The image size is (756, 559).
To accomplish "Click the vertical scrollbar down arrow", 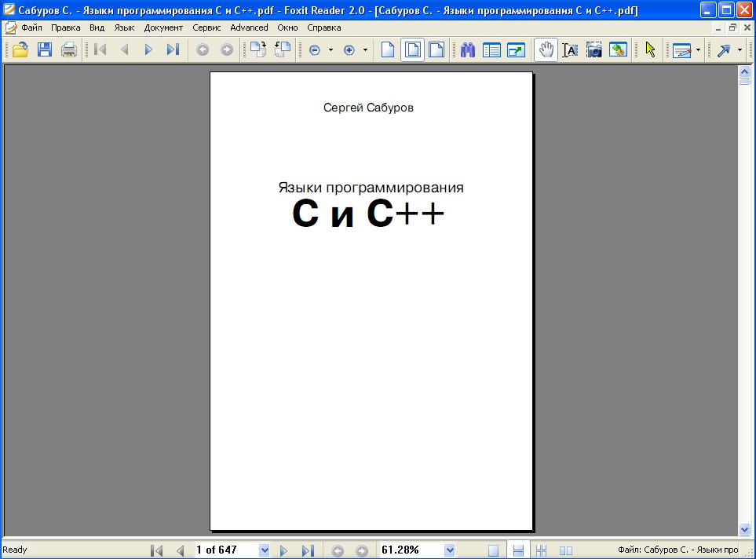I will [744, 530].
